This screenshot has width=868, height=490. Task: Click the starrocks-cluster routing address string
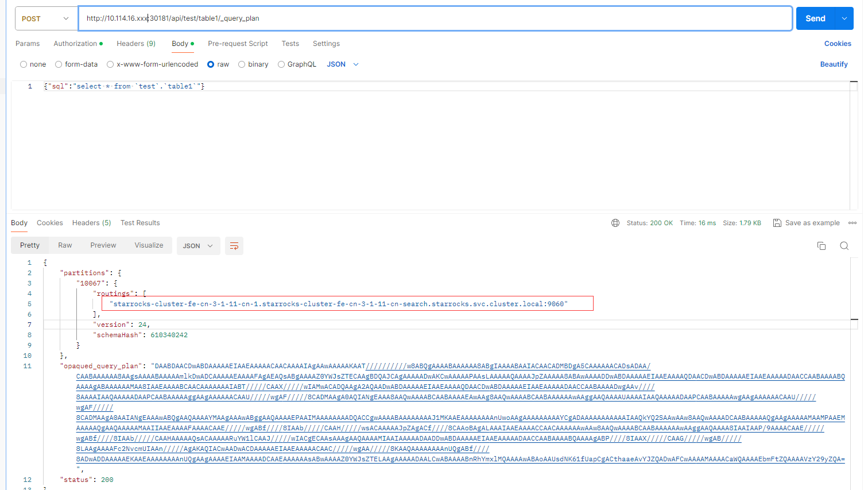(x=339, y=304)
